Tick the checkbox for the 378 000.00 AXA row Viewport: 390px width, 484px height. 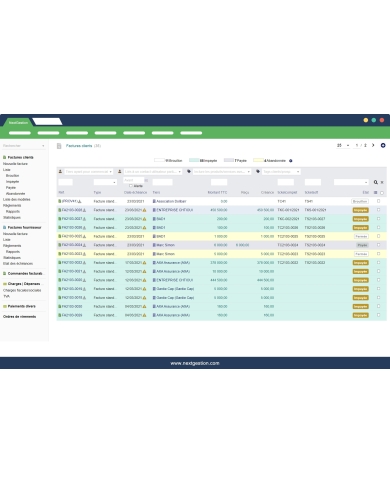pos(379,262)
